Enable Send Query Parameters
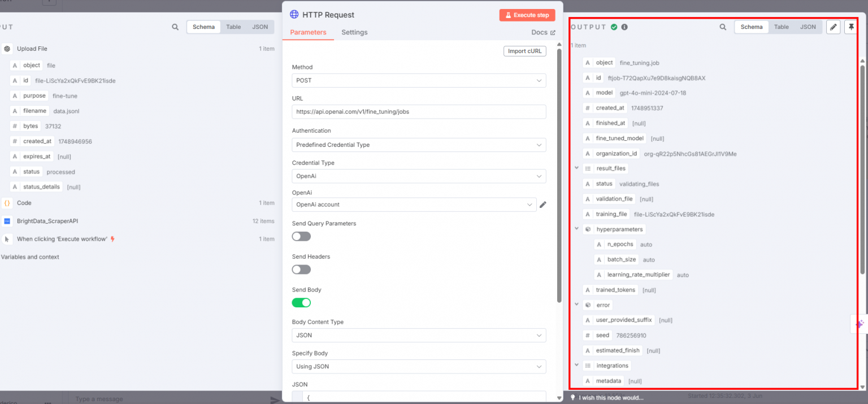This screenshot has width=868, height=404. pyautogui.click(x=301, y=236)
